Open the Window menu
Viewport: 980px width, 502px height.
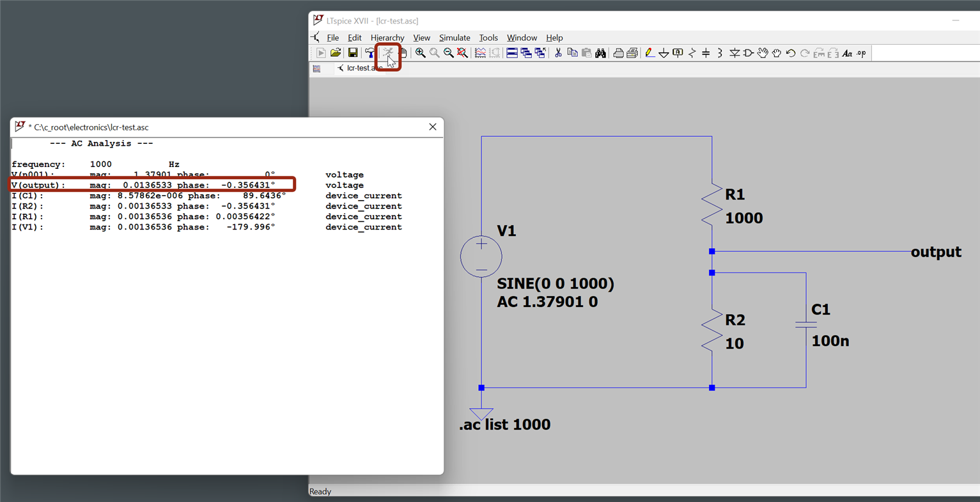(522, 38)
